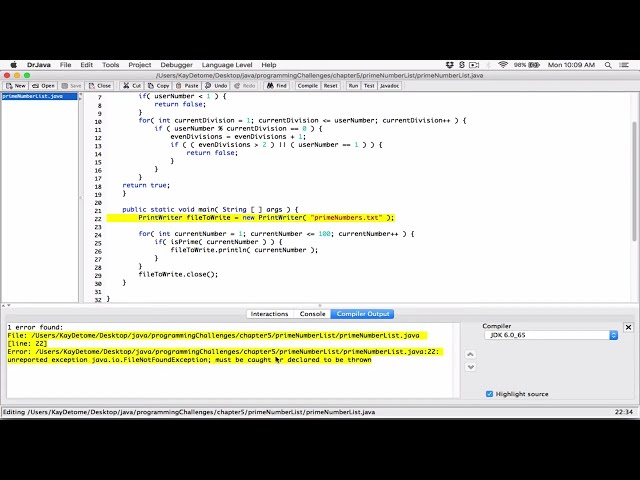Click the 'public static void main' line
This screenshot has width=640, height=480.
(210, 209)
